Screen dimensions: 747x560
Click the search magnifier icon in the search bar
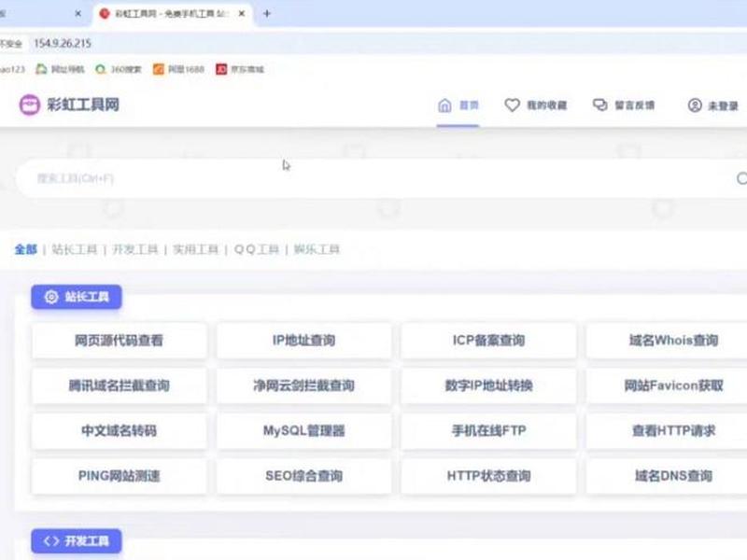click(741, 178)
